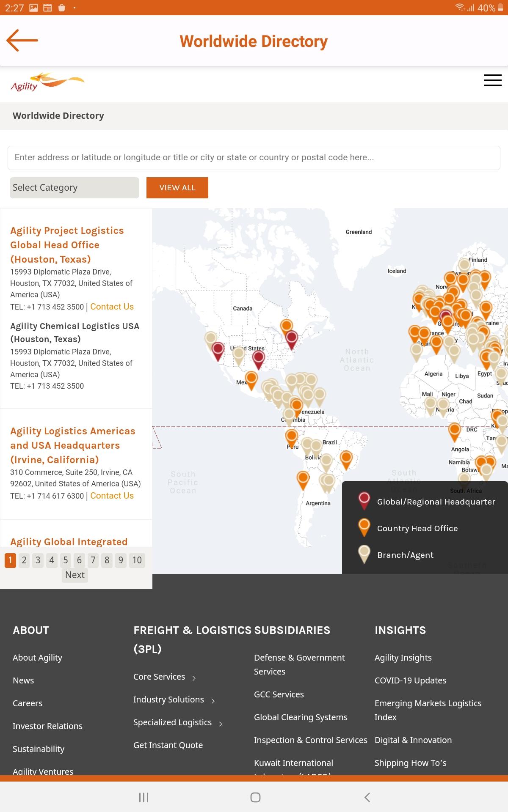Image resolution: width=508 pixels, height=812 pixels.
Task: Open Digital & Innovation link
Action: tap(413, 740)
